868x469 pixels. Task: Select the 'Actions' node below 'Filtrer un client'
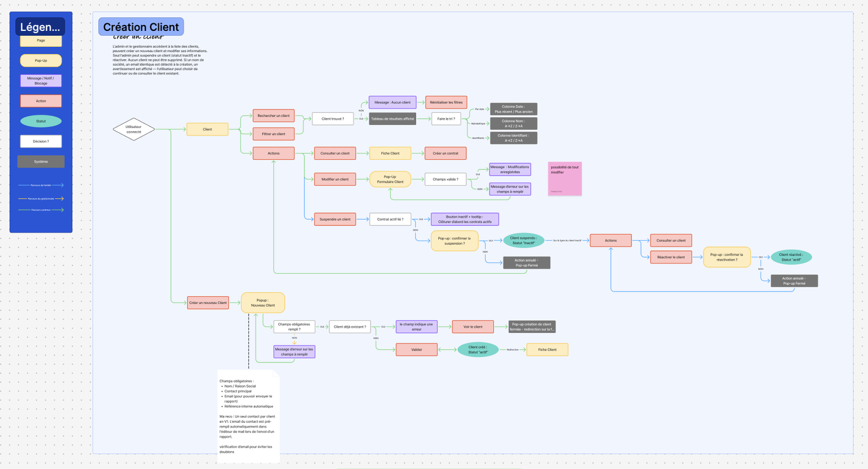pos(273,153)
